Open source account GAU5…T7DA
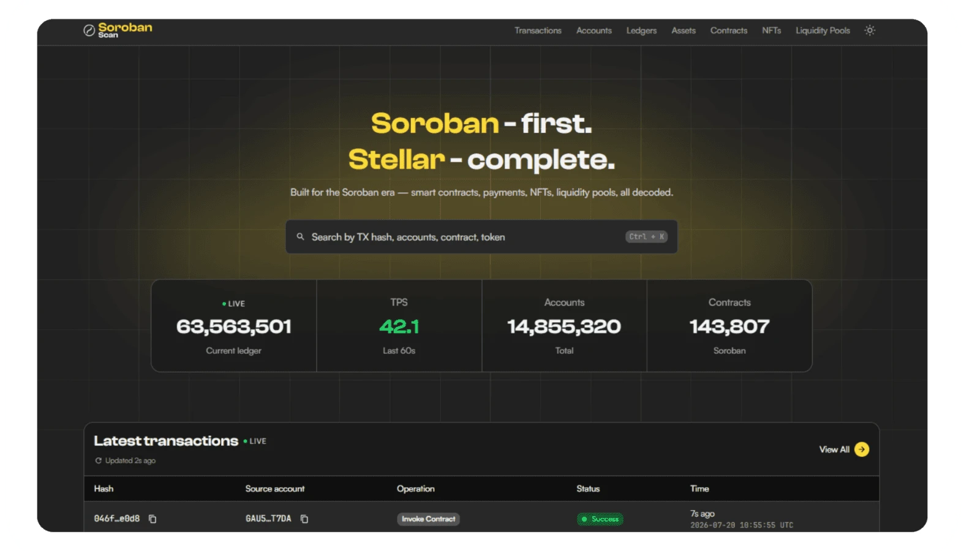Screen dimensions: 980x551 click(268, 519)
